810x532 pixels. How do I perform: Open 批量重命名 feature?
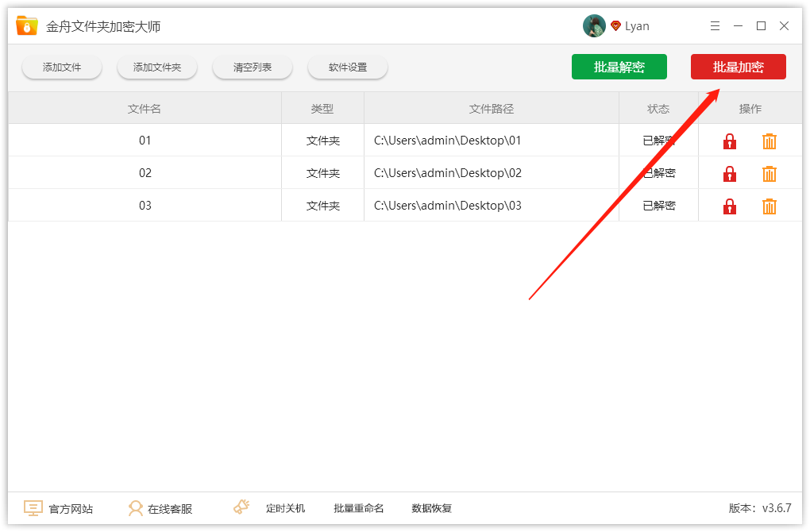(358, 509)
